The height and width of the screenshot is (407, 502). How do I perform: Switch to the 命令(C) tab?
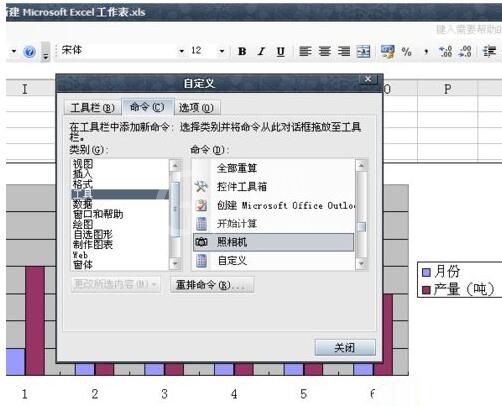[147, 107]
